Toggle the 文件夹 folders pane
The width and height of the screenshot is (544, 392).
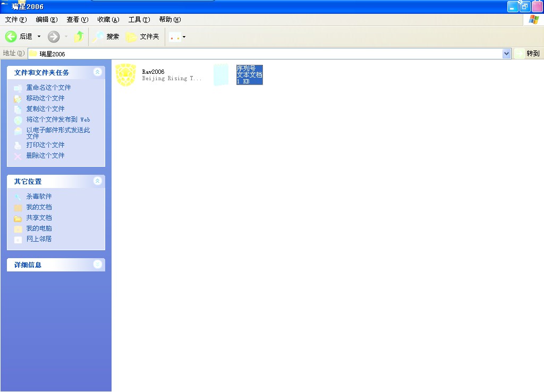142,37
